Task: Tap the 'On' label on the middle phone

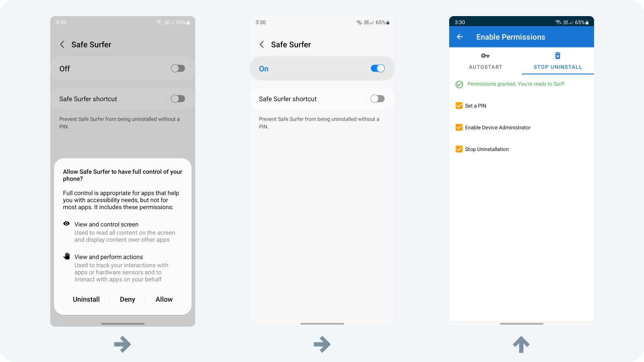Action: (x=264, y=69)
